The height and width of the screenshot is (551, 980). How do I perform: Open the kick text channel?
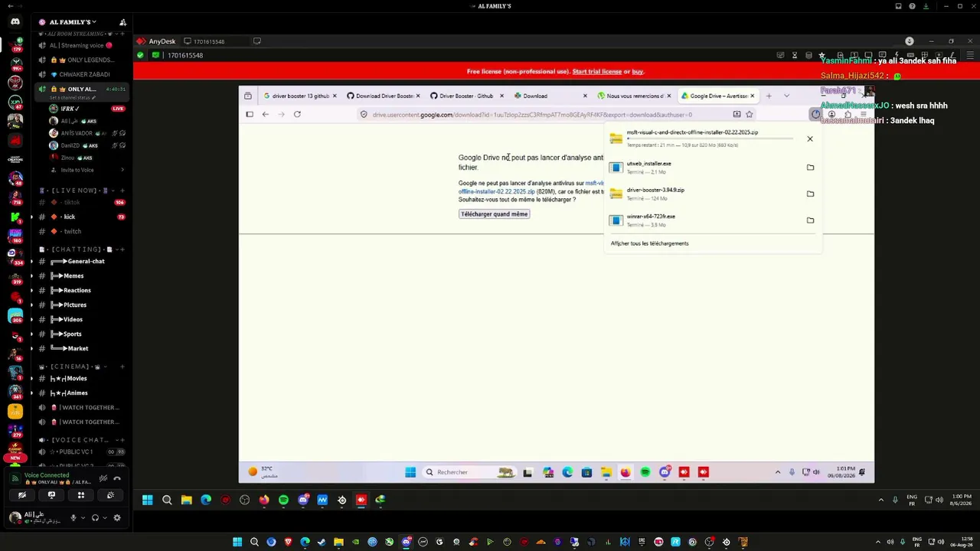click(x=80, y=217)
